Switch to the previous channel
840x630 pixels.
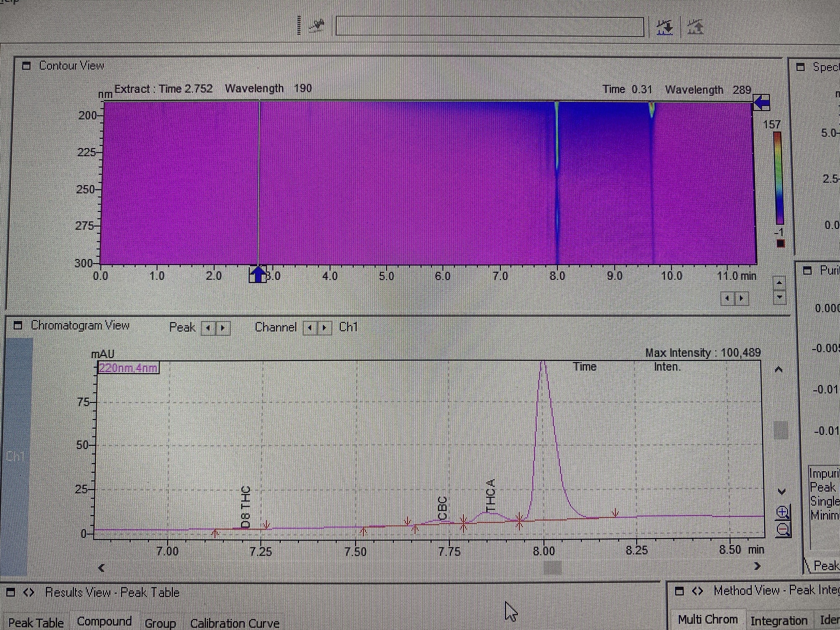click(x=310, y=328)
